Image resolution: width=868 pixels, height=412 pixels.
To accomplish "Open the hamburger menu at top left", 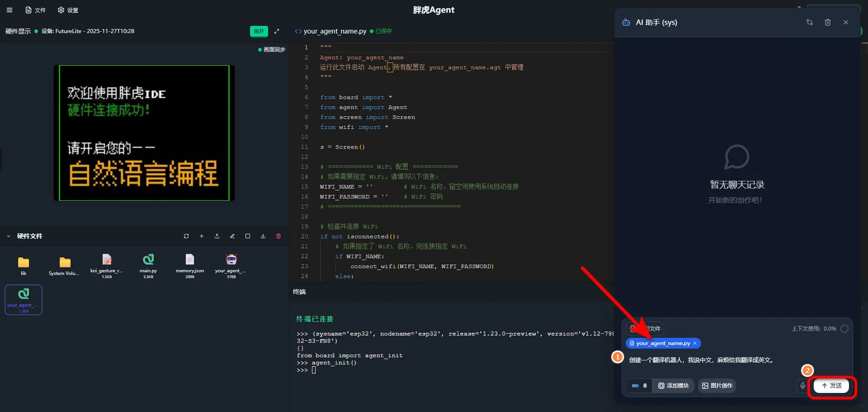I will point(9,10).
